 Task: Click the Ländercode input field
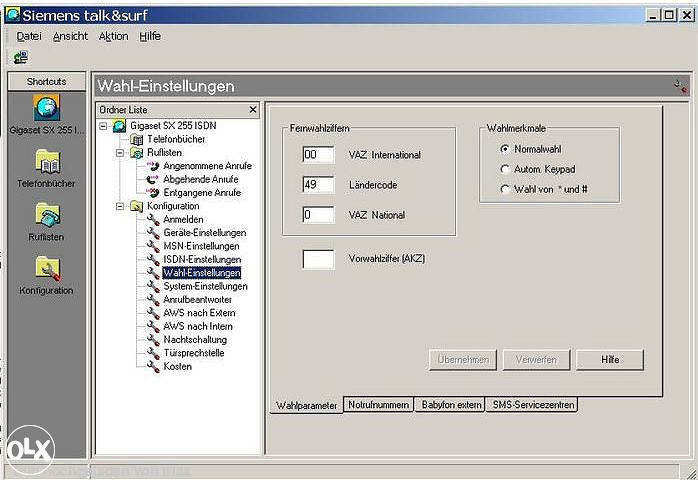(x=318, y=184)
